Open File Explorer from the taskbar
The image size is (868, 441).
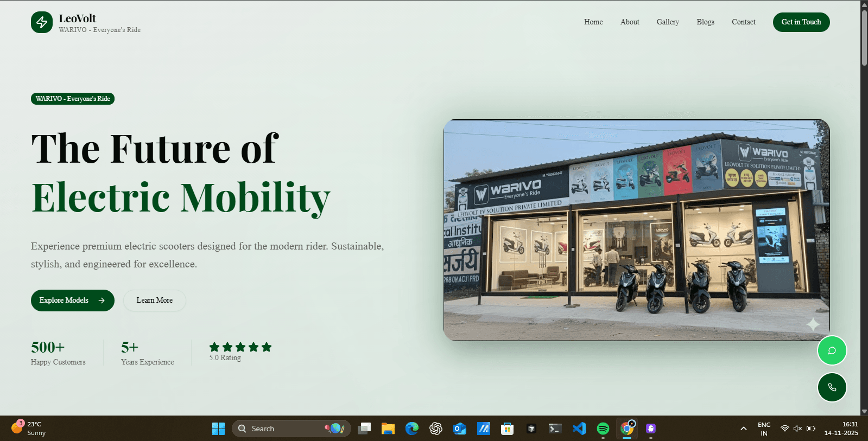(388, 429)
